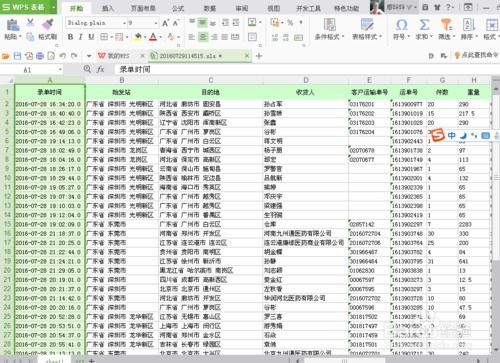The height and width of the screenshot is (363, 500).
Task: Activate the Format Painter brush
Action: 48,24
